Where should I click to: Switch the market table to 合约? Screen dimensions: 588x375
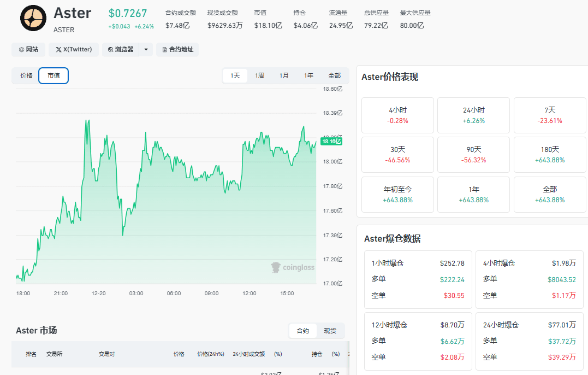coord(303,331)
